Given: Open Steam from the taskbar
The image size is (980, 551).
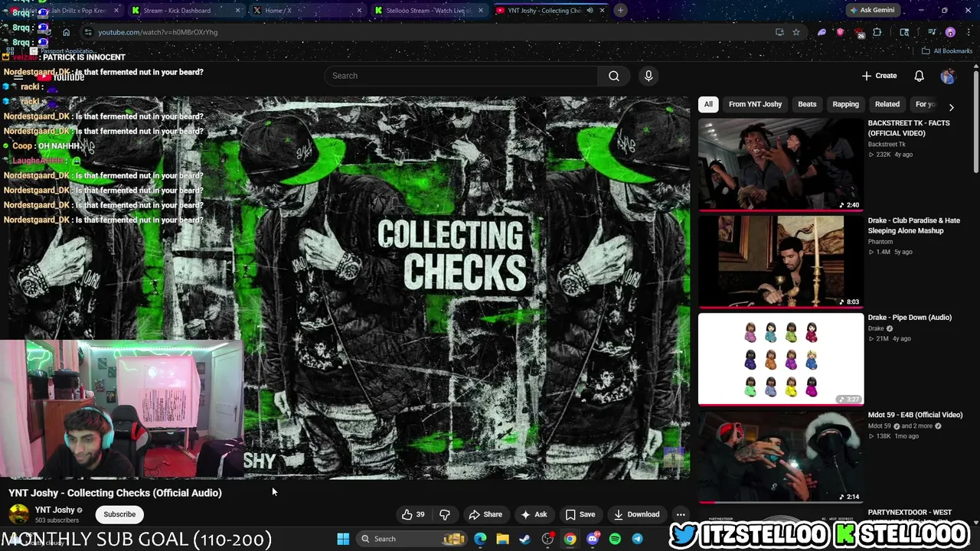Looking at the screenshot, I should (x=524, y=539).
